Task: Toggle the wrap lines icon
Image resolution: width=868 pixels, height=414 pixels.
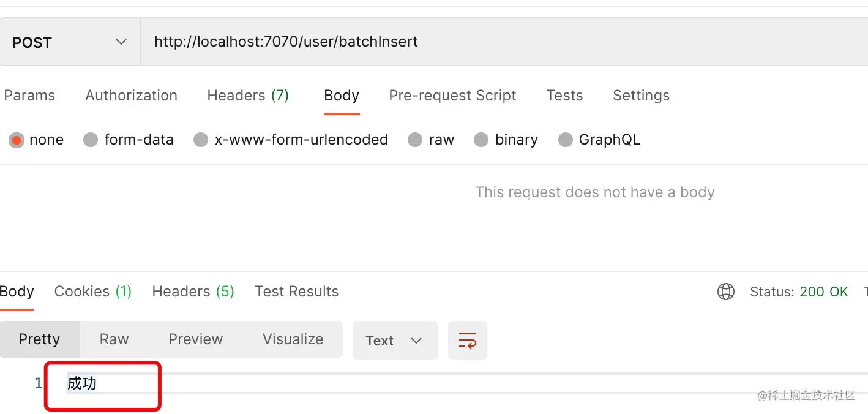Action: tap(468, 341)
